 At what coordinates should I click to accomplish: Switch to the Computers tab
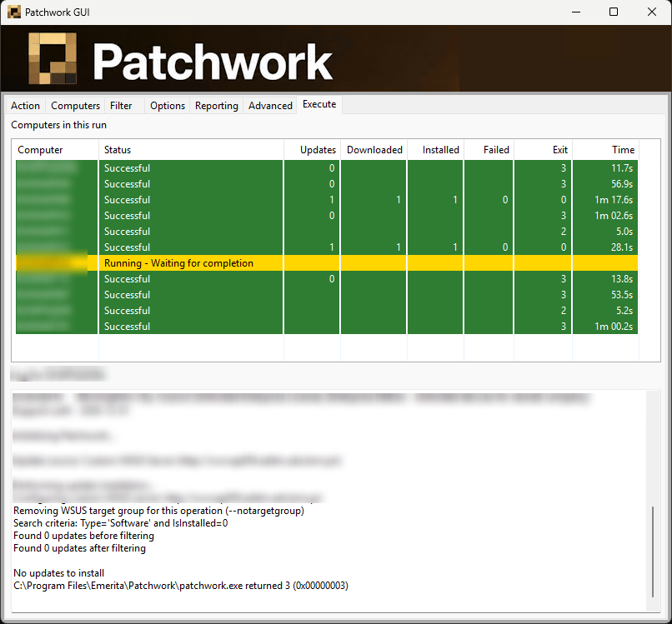75,105
